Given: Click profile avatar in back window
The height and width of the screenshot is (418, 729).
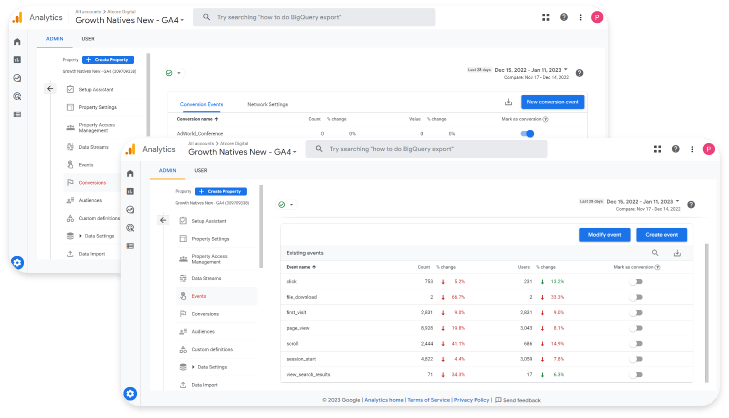Looking at the screenshot, I should [x=597, y=17].
